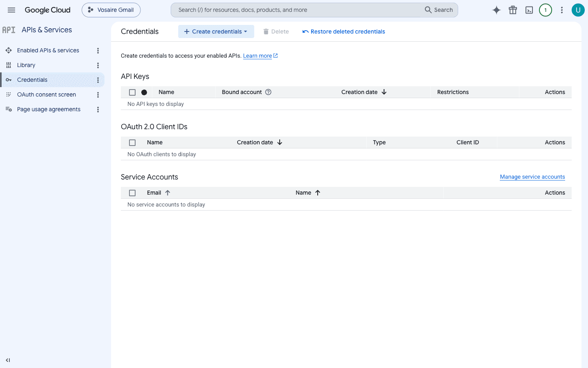Click Restrictions column header

click(x=453, y=92)
